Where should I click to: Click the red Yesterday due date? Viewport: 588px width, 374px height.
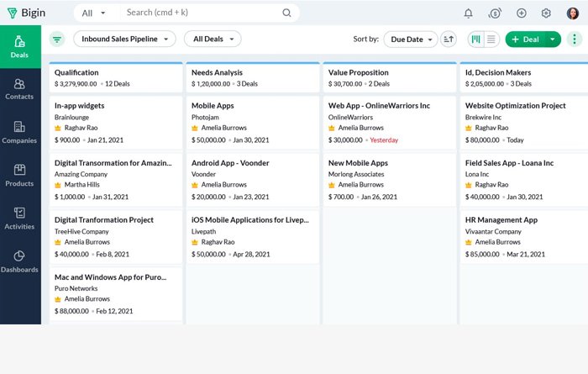tap(384, 140)
